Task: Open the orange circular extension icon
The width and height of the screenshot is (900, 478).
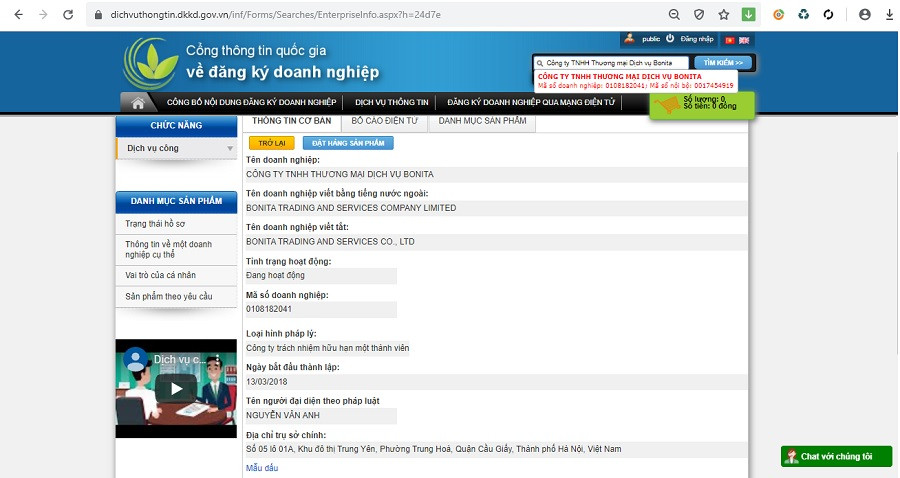Action: pos(778,15)
